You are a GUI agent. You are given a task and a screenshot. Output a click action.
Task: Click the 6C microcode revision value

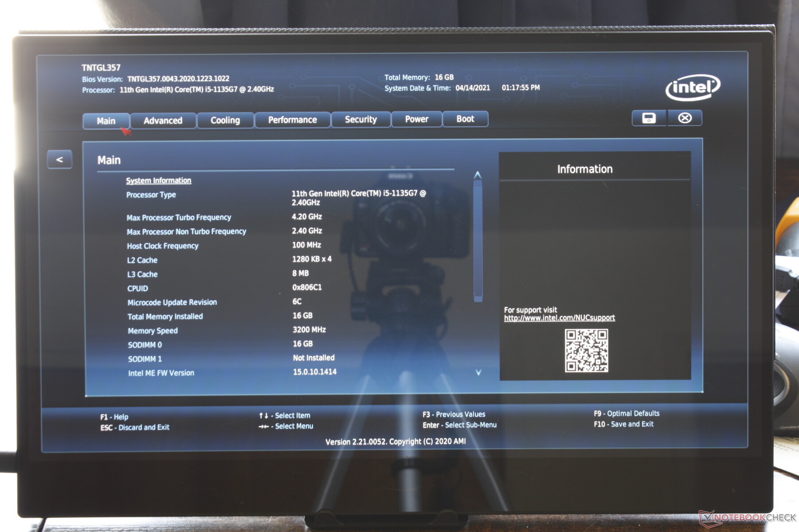click(297, 301)
